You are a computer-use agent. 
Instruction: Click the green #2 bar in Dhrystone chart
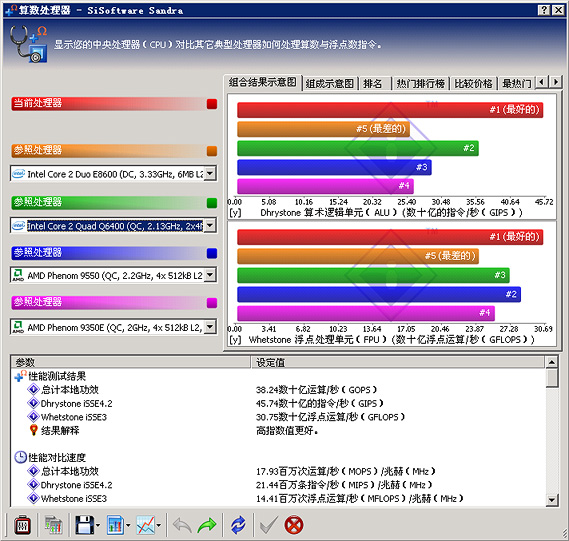(x=358, y=148)
